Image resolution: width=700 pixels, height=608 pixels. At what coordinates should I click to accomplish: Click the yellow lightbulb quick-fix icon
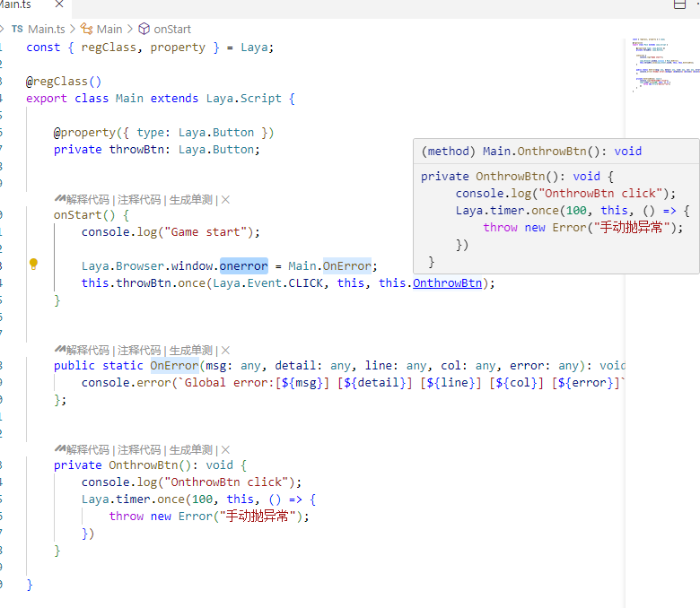click(33, 265)
